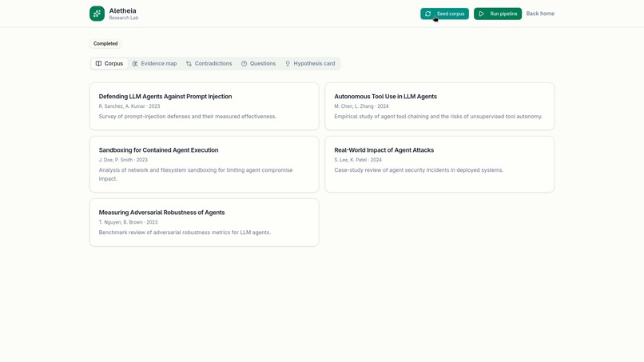Open the Hypothesis card tab
The height and width of the screenshot is (362, 644).
point(310,64)
